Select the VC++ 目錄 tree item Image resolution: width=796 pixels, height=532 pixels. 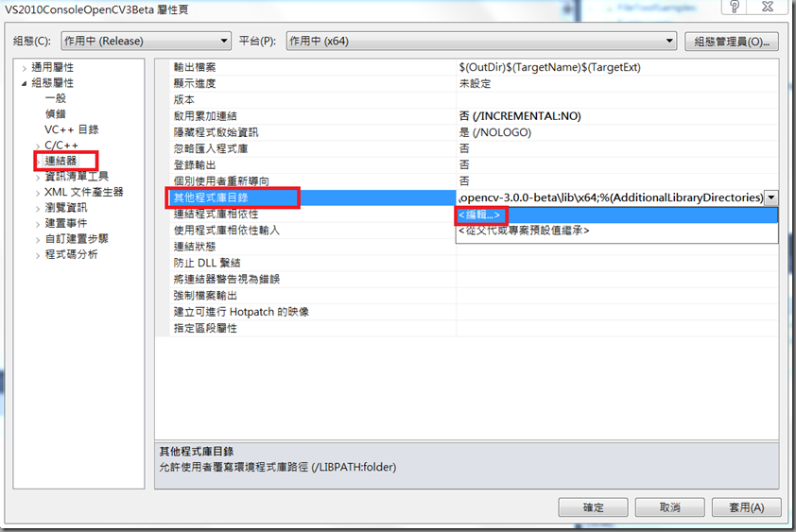pos(72,129)
